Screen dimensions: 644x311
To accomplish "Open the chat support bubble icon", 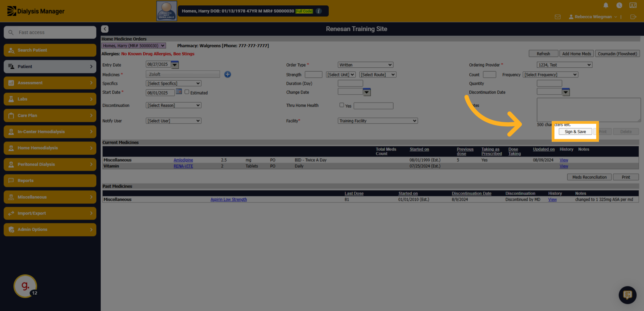I will [627, 295].
